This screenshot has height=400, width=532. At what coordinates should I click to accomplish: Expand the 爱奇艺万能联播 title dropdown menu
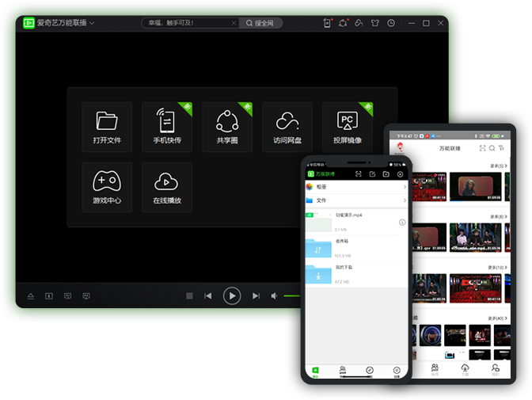pyautogui.click(x=92, y=23)
